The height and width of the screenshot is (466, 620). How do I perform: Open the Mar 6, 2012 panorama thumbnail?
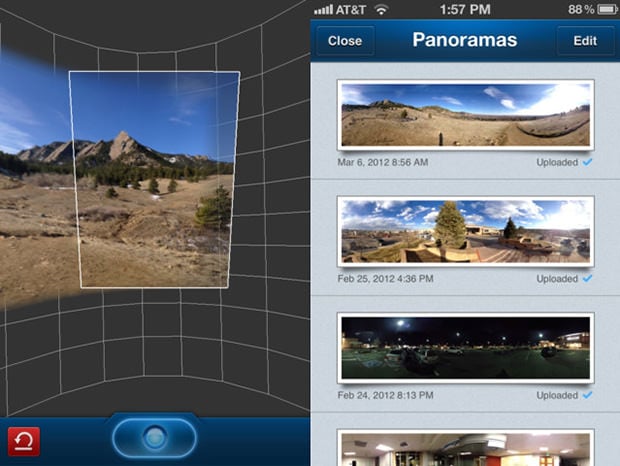[466, 115]
